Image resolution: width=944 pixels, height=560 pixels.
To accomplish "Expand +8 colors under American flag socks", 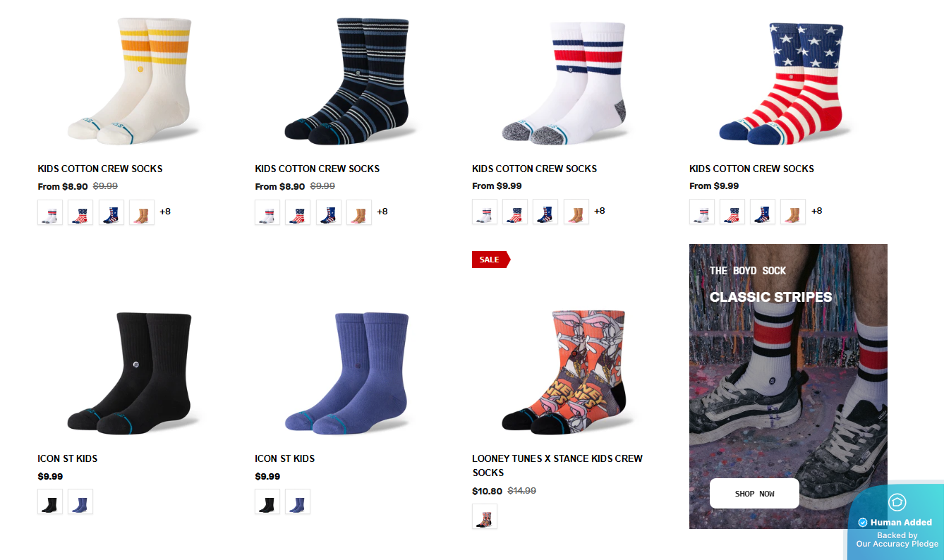I will 817,210.
